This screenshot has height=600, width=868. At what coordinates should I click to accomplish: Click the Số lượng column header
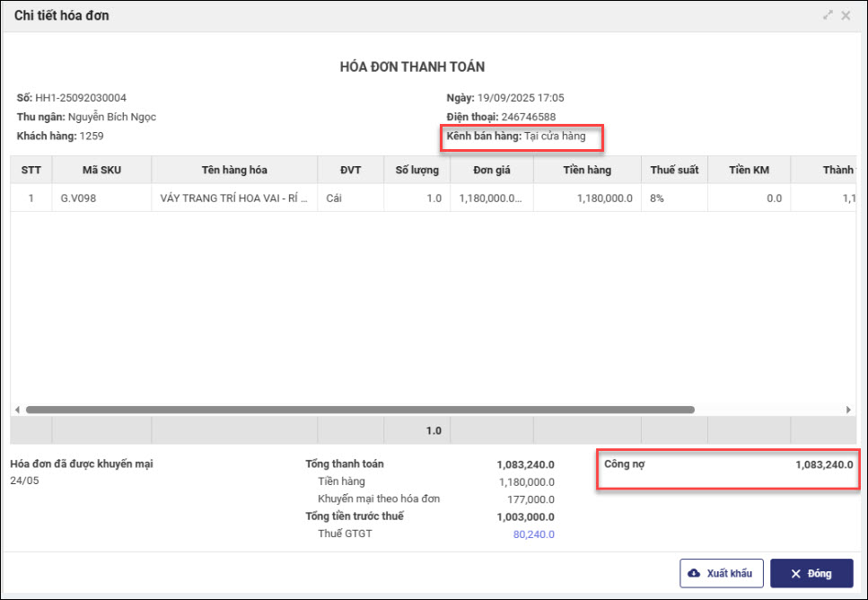pyautogui.click(x=416, y=171)
